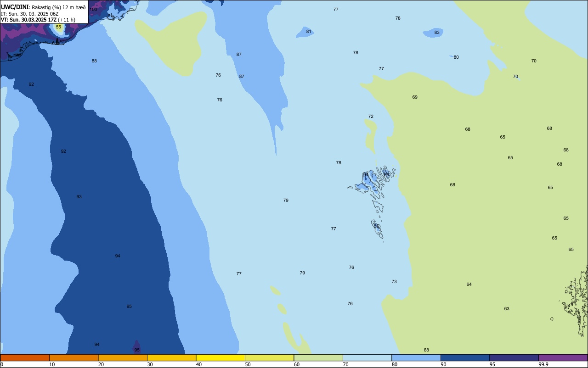This screenshot has height=368, width=588.
Task: Click the '64' value in the green area
Action: click(469, 284)
